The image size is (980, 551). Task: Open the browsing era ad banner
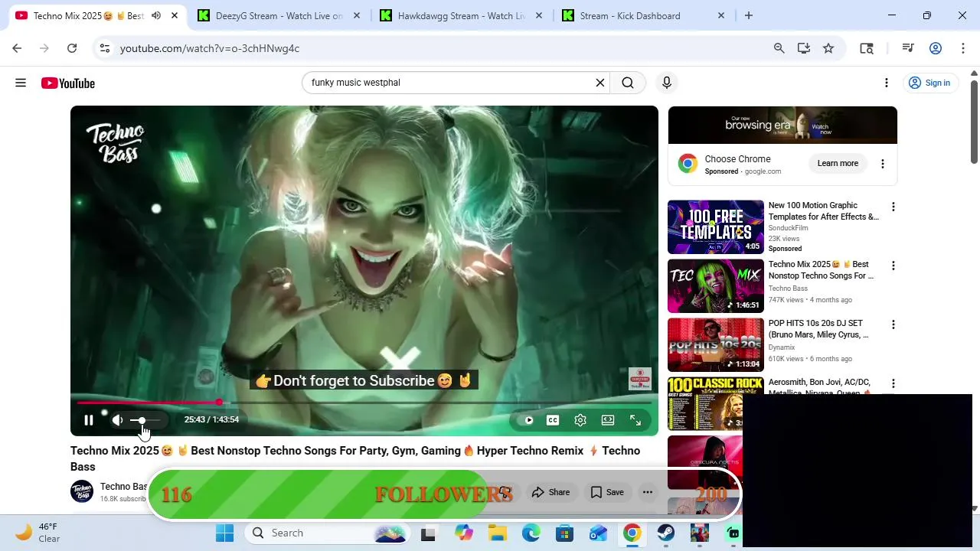point(782,125)
